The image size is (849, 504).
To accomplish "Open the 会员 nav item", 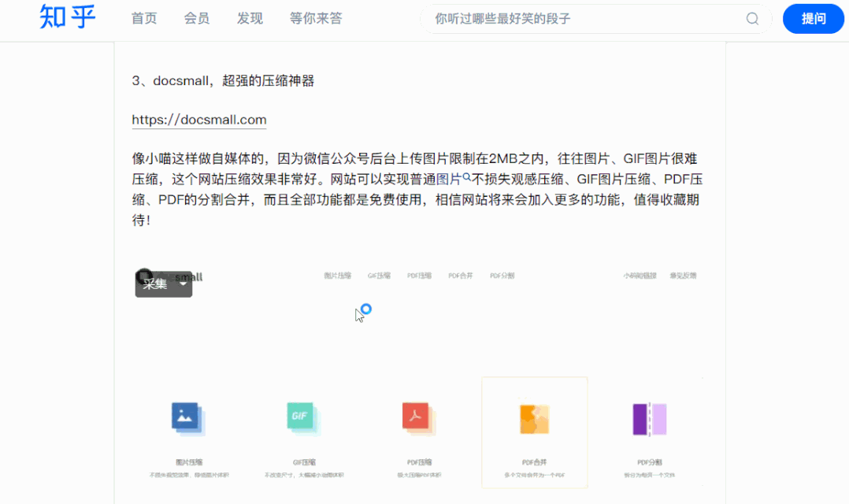I will click(197, 18).
